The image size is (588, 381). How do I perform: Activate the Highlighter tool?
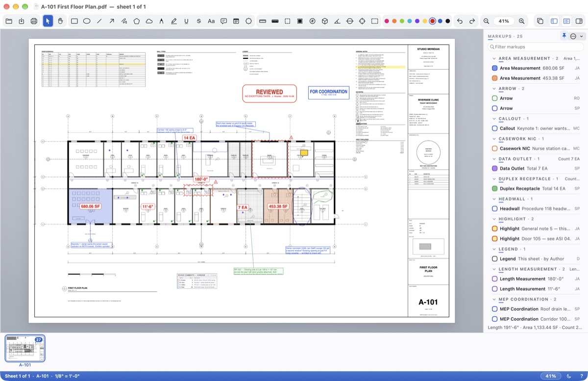coord(174,21)
